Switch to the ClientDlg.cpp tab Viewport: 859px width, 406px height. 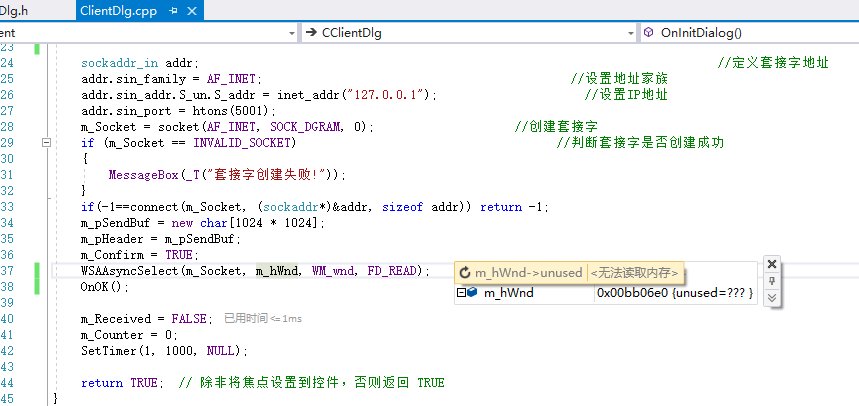[118, 10]
